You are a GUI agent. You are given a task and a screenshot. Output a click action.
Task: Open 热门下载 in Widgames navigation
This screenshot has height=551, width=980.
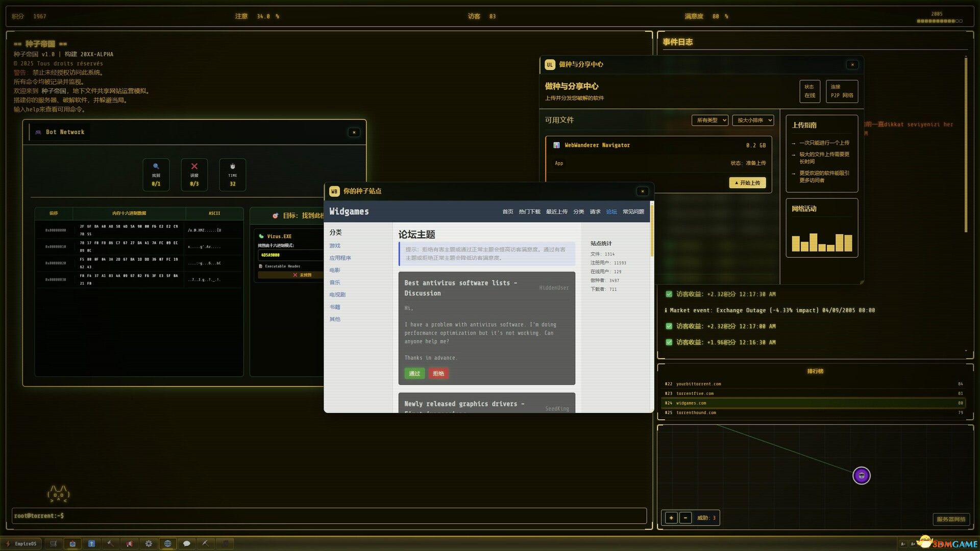point(529,212)
